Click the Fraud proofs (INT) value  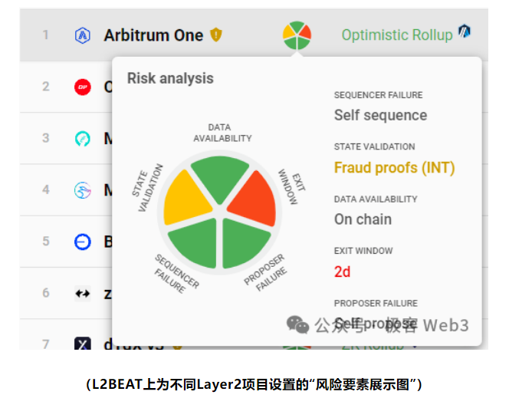coord(394,167)
